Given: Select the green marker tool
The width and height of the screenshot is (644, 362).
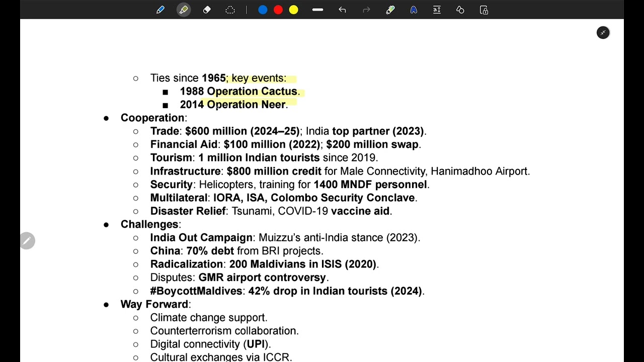Looking at the screenshot, I should (390, 10).
